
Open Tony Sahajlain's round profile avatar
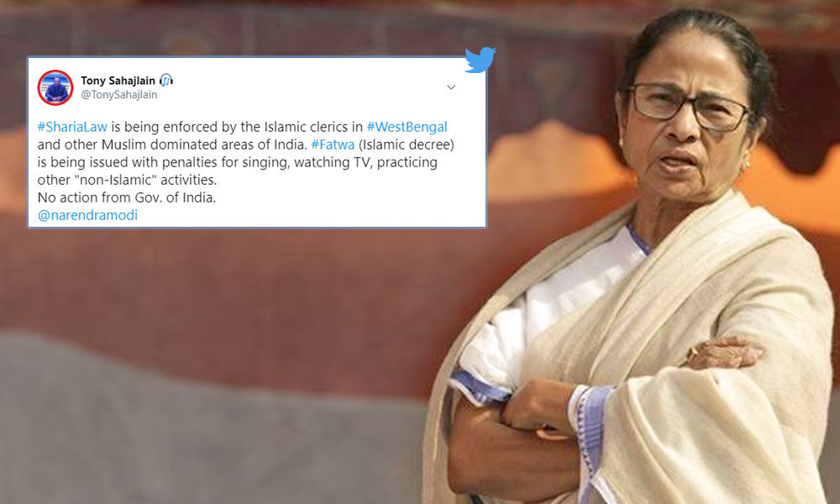tap(55, 87)
